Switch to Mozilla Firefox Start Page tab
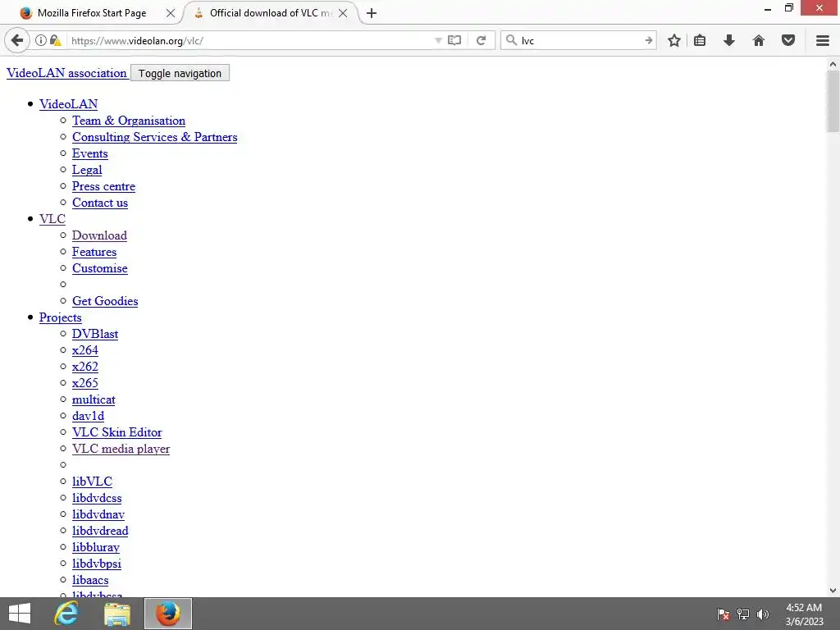 [x=92, y=13]
